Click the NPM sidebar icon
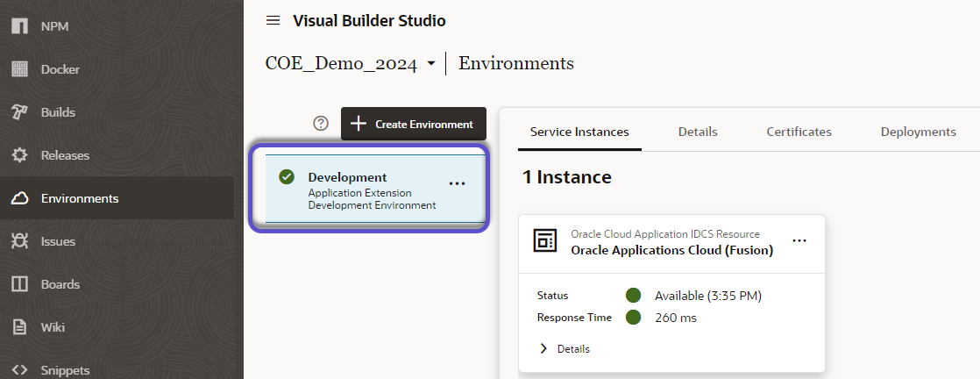The height and width of the screenshot is (379, 980). [x=19, y=26]
